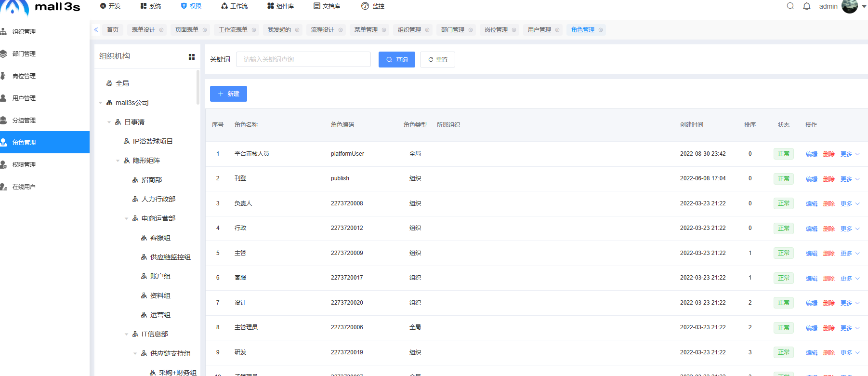Image resolution: width=868 pixels, height=376 pixels.
Task: Switch to the 用户管理 tab
Action: 539,30
